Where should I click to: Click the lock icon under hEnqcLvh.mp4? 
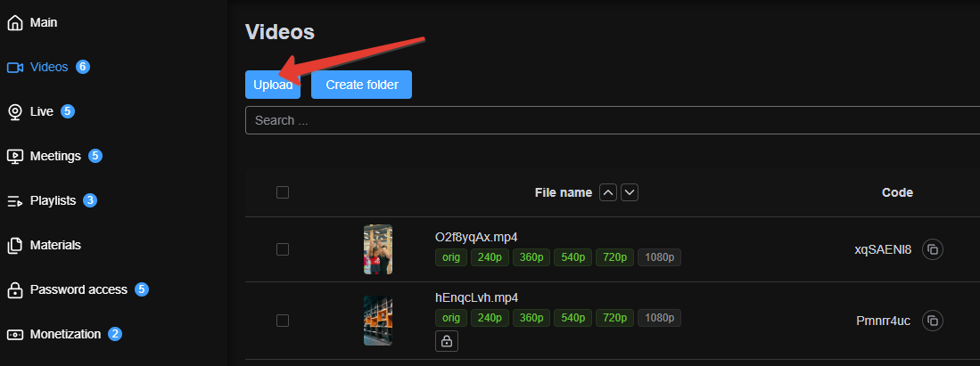coord(446,341)
